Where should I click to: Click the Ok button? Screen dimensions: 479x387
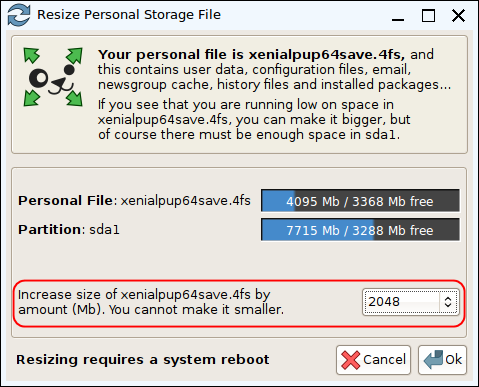pyautogui.click(x=442, y=360)
